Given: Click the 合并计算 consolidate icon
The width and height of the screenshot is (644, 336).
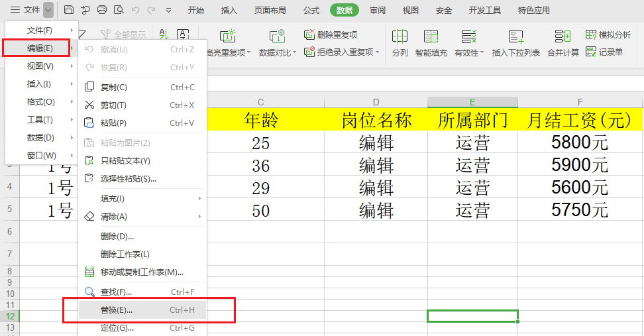Looking at the screenshot, I should point(563,36).
